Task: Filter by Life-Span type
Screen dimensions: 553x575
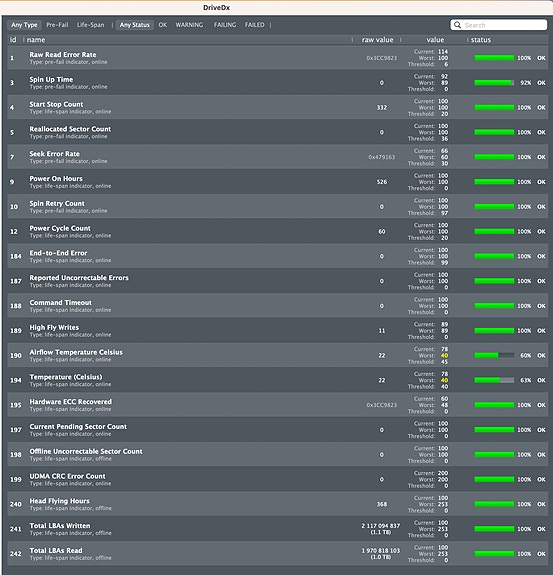Action: click(91, 25)
